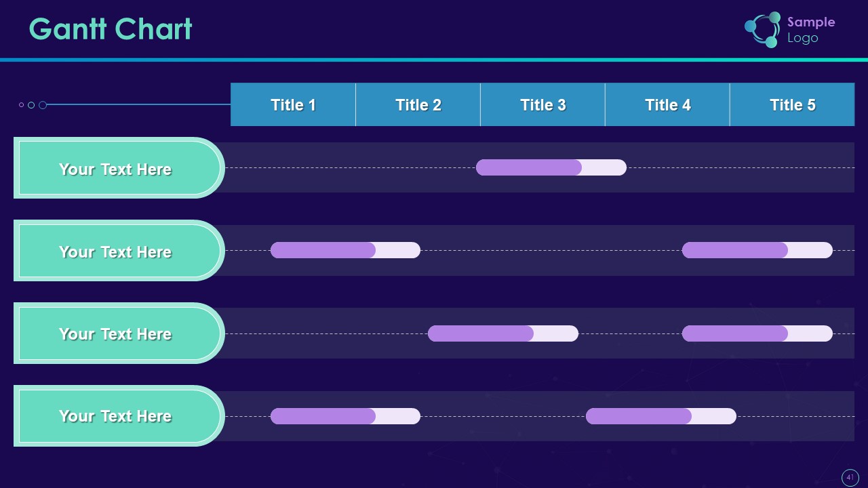Click the 'Gantt Chart' slide title

pyautogui.click(x=111, y=29)
